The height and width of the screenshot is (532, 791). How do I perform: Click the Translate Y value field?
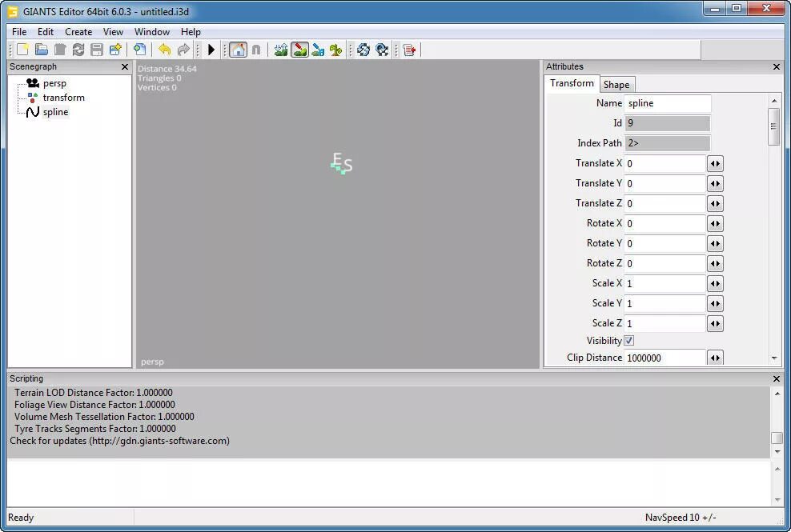(665, 183)
